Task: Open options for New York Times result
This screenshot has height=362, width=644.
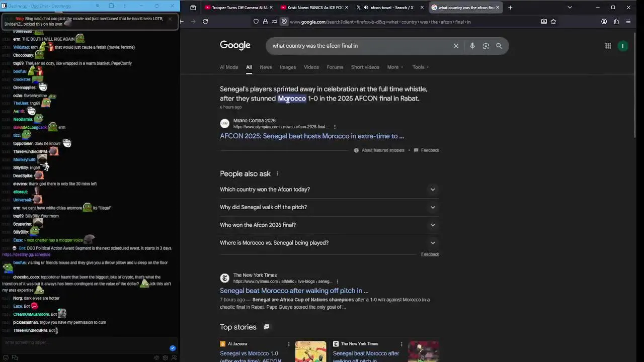Action: (337, 282)
